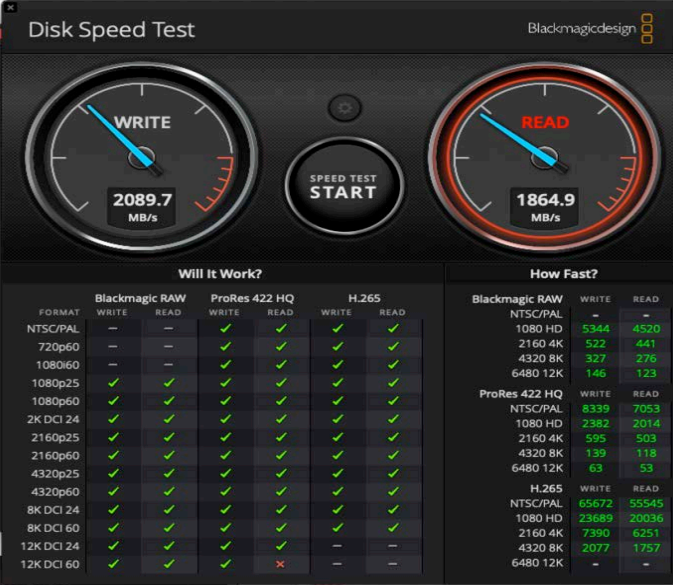Click Blackmagic RAW 6480 12K write value 146
Screen dimensions: 673x585
(x=596, y=373)
